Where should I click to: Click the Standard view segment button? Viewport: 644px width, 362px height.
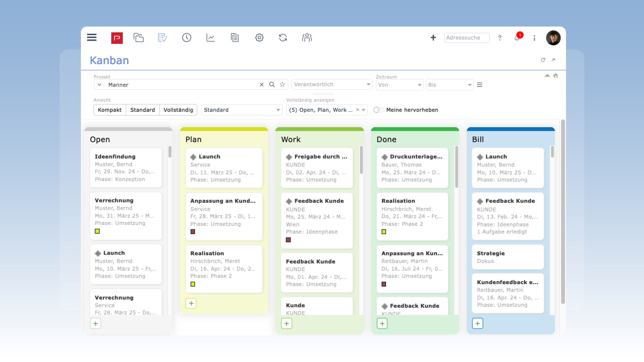click(142, 110)
